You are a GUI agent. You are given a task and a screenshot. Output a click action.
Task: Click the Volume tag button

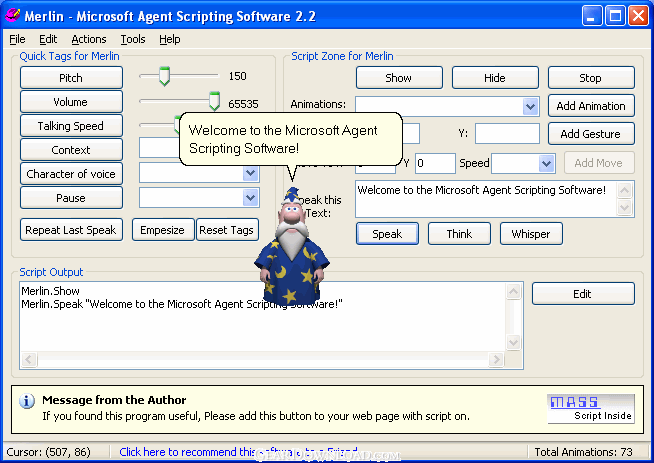pyautogui.click(x=71, y=102)
